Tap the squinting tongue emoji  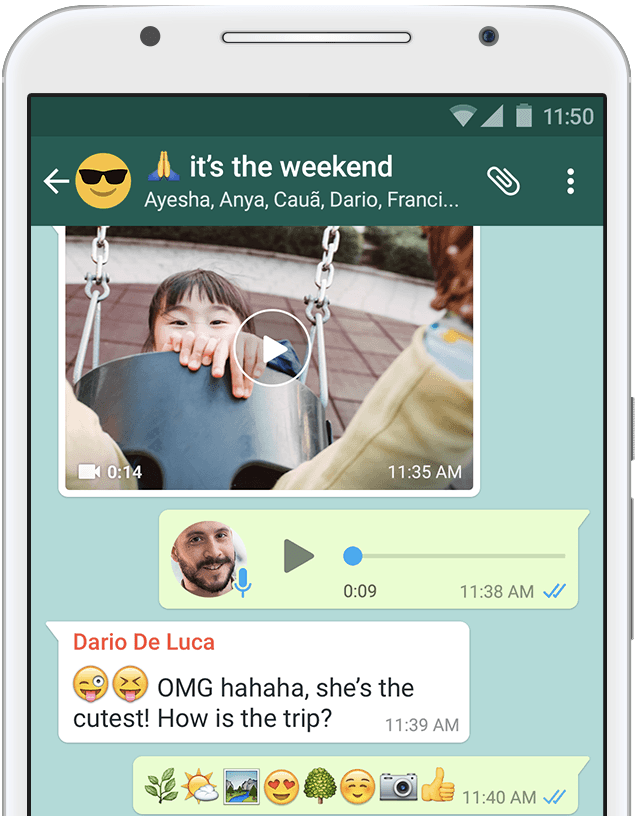[130, 684]
